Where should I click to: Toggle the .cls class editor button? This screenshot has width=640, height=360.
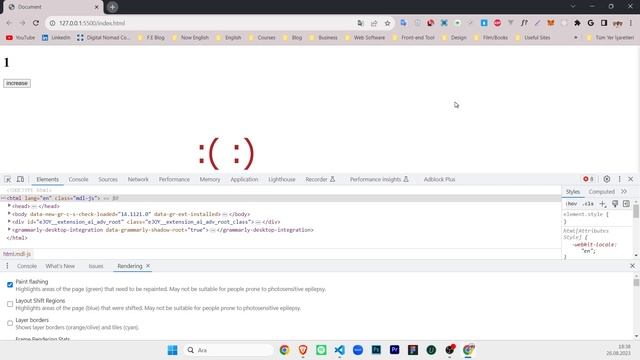click(588, 203)
